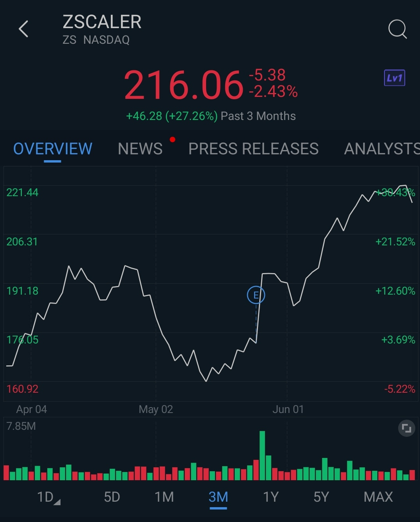
Task: Tap the 7.85M volume label
Action: click(21, 426)
